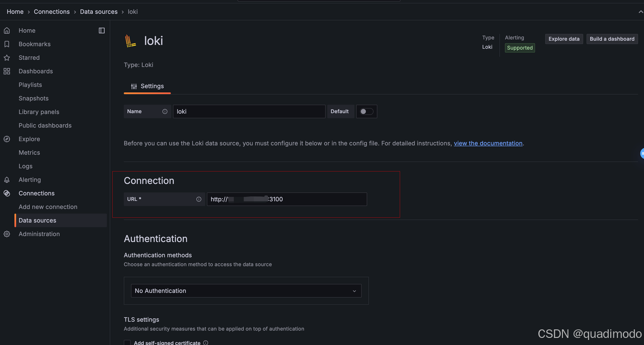Click the authentication dropdown chevron arrow
This screenshot has width=644, height=345.
(x=354, y=291)
